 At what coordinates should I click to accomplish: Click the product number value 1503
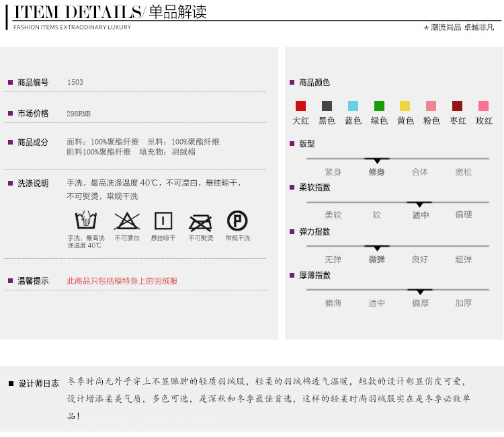click(x=75, y=82)
